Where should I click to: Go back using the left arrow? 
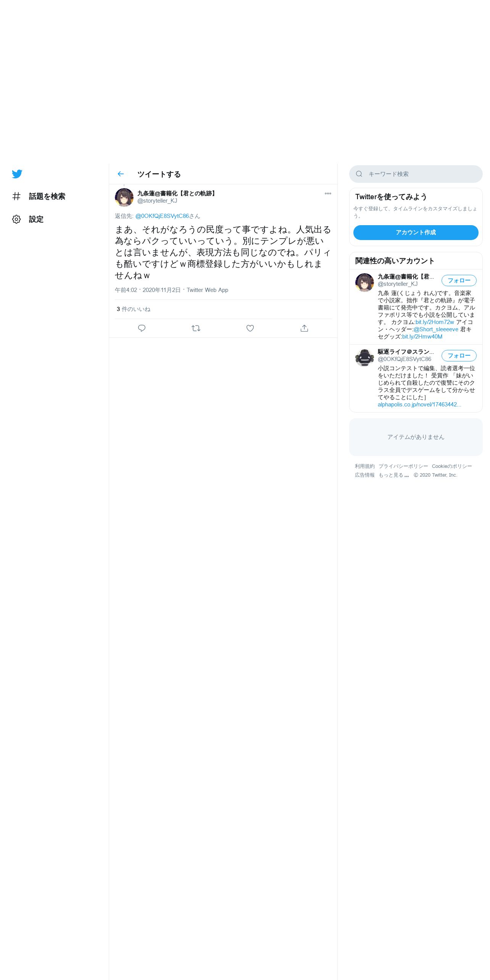(121, 174)
